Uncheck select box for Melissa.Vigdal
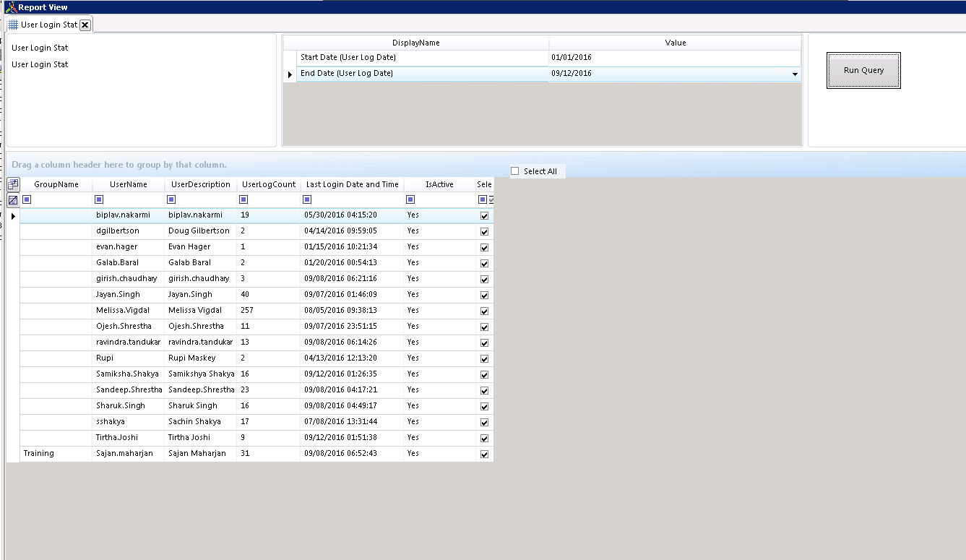The height and width of the screenshot is (560, 966). pyautogui.click(x=484, y=311)
